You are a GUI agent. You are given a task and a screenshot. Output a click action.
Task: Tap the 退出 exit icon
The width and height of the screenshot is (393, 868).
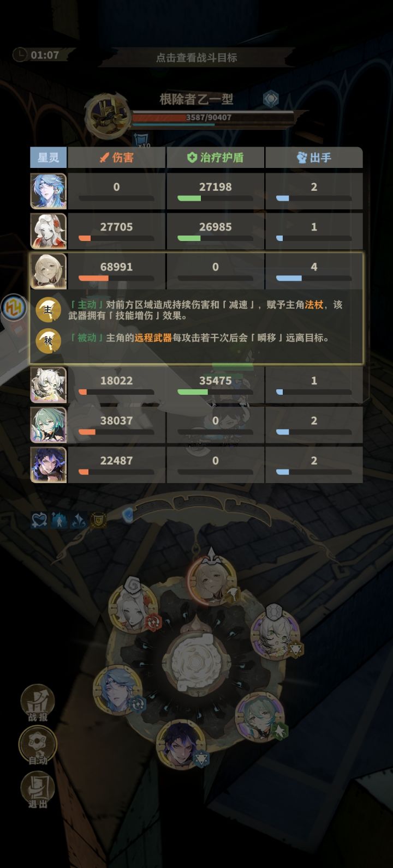tap(38, 789)
